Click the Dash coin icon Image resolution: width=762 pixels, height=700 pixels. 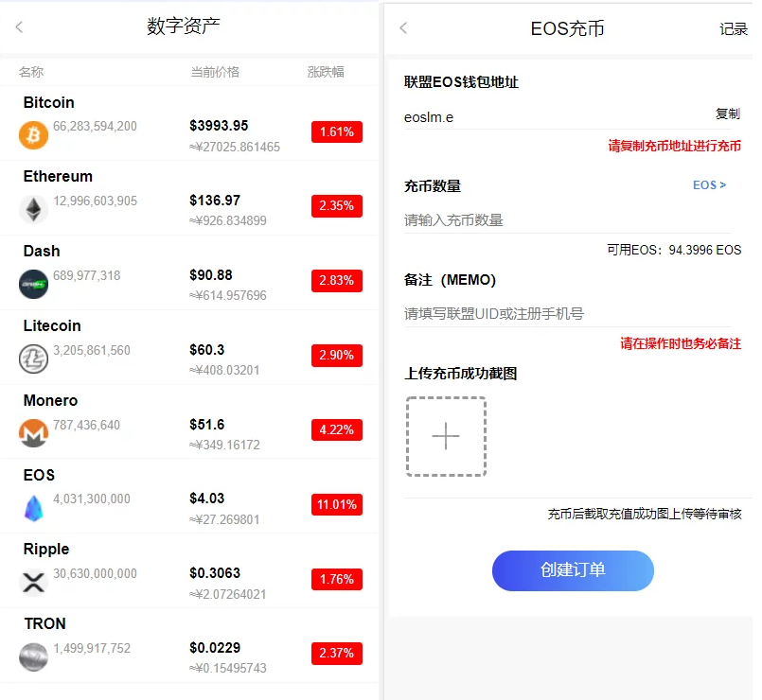[33, 284]
